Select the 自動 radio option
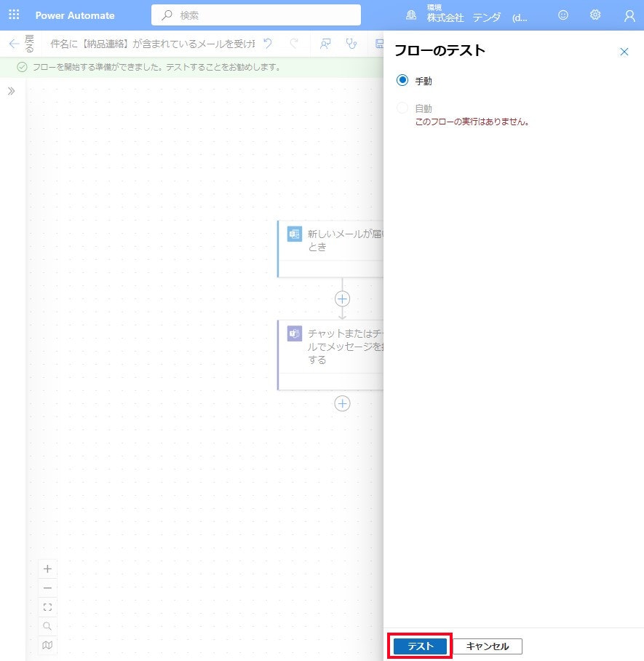644x661 pixels. pyautogui.click(x=402, y=108)
